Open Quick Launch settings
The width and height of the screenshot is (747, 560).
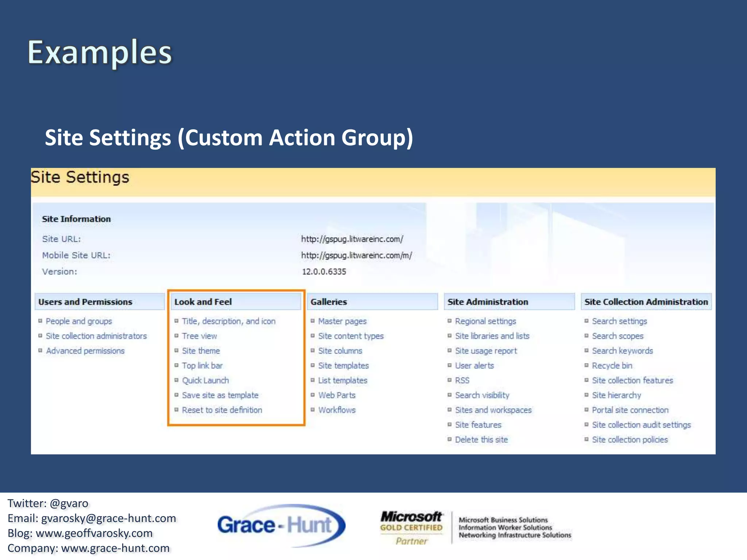point(205,380)
